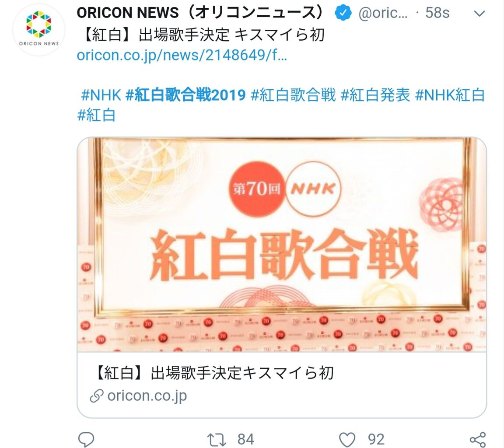Open the ORICON NEWS profile avatar

(x=38, y=30)
